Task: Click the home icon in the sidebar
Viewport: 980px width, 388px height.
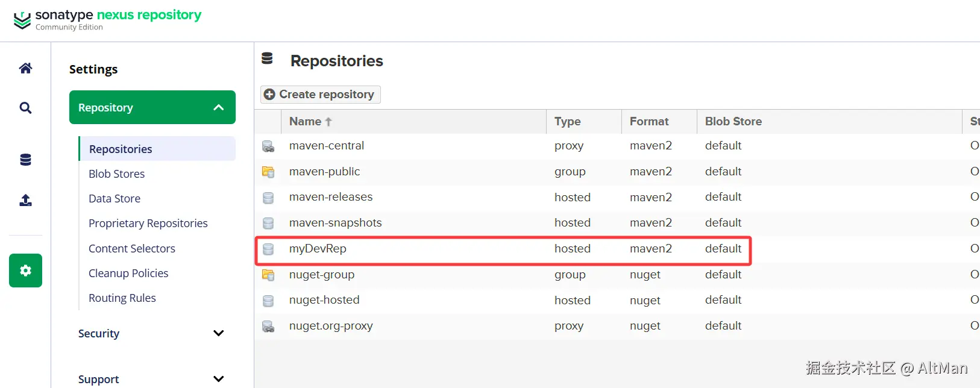Action: [x=25, y=68]
